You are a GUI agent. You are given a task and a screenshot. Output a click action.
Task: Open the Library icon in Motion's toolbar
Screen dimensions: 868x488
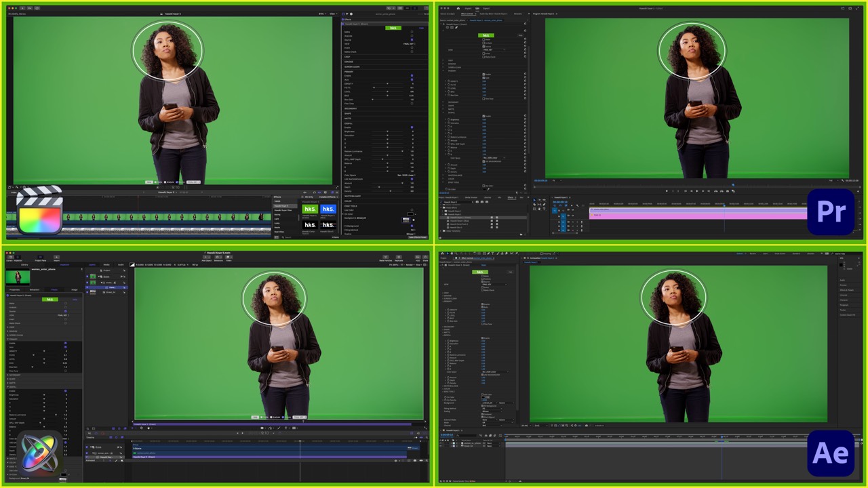(11, 258)
